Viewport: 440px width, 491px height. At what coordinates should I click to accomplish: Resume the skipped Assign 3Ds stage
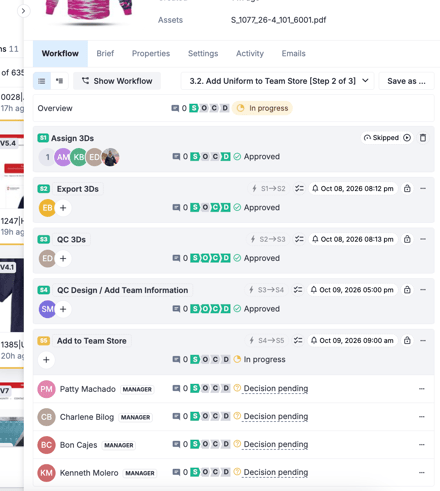tap(407, 138)
